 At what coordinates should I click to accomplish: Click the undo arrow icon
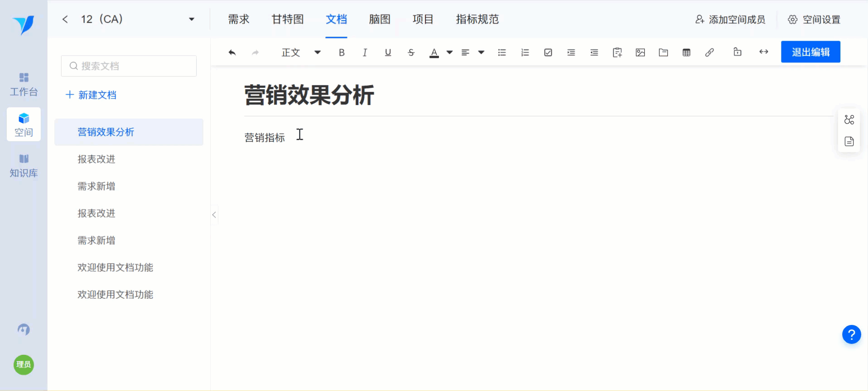pos(232,52)
